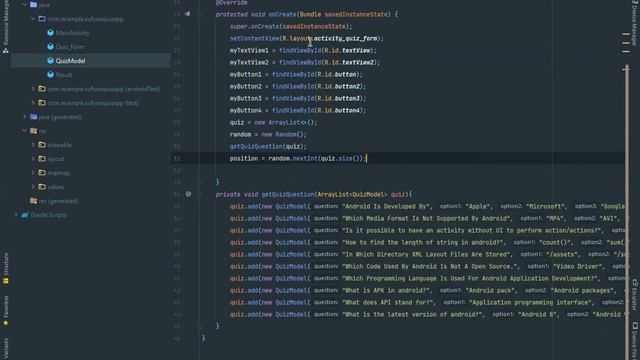Open the Device Manager side panel
Image resolution: width=640 pixels, height=360 pixels.
(634, 23)
